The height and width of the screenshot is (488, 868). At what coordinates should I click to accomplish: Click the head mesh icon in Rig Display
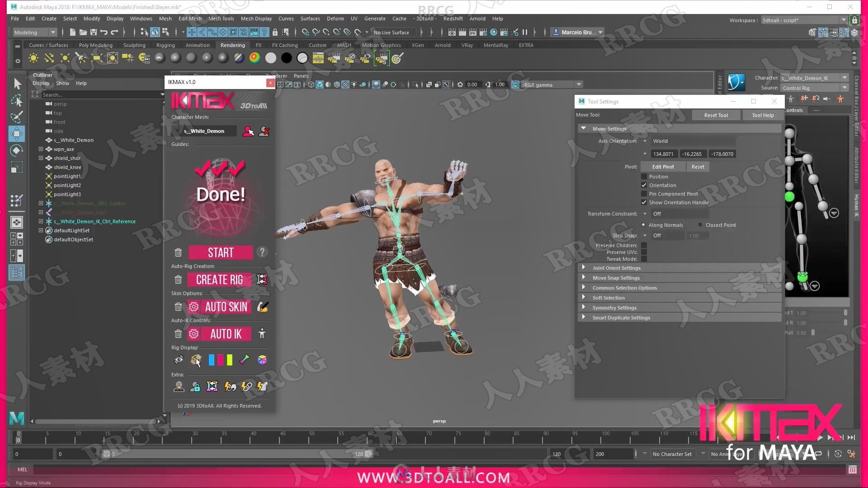(196, 360)
